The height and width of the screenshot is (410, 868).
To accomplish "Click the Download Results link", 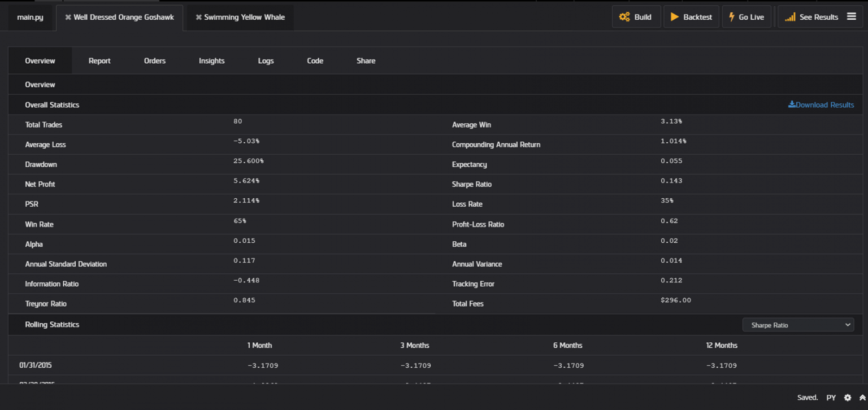I will 821,105.
